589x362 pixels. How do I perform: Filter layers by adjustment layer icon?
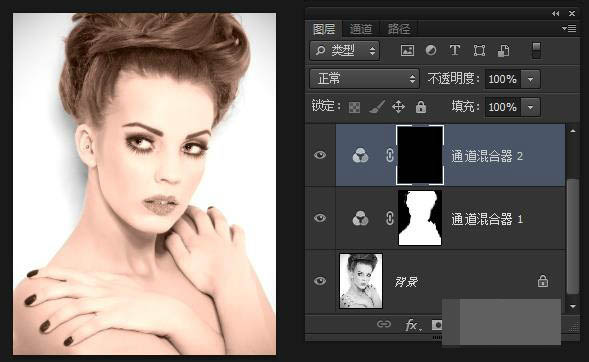point(431,50)
